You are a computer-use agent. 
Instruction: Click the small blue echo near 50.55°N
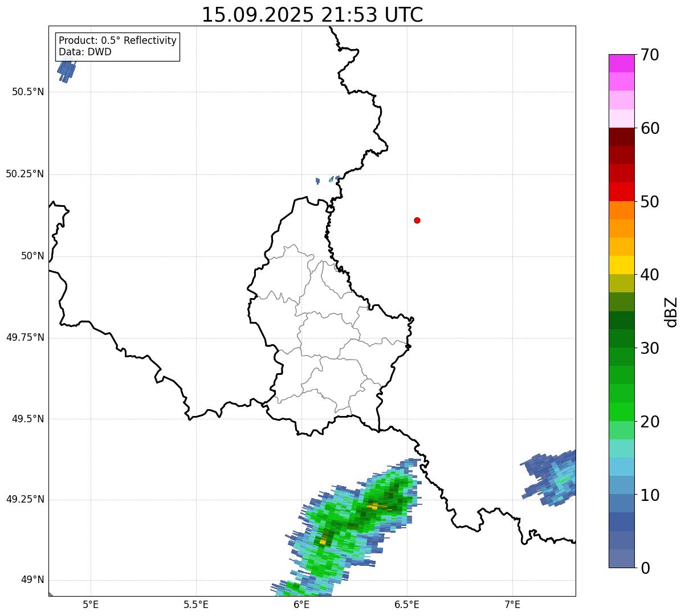(66, 71)
